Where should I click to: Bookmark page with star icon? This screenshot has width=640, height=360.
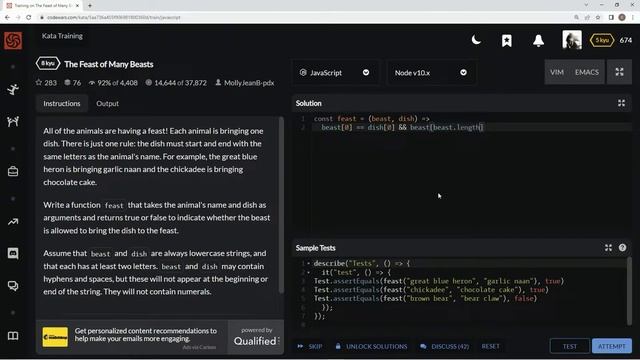[598, 17]
